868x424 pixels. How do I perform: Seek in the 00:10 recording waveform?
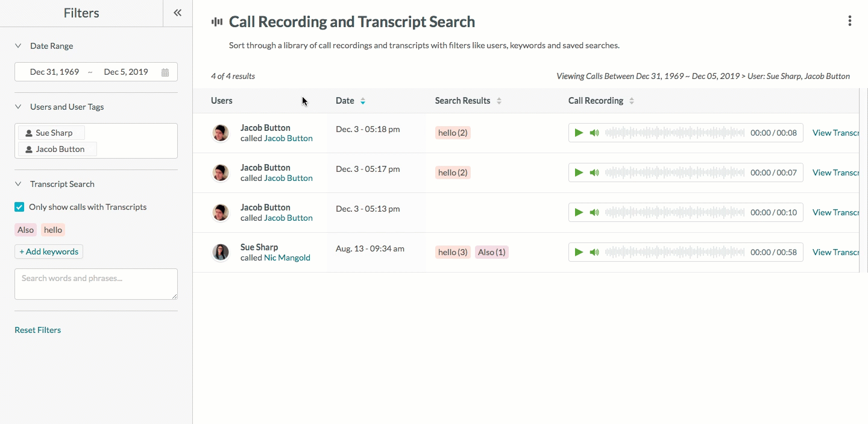tap(675, 212)
